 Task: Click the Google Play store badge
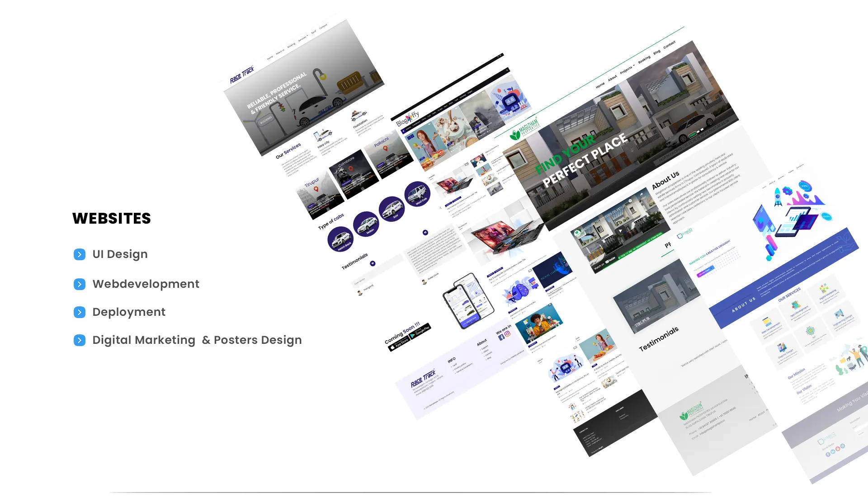(420, 331)
